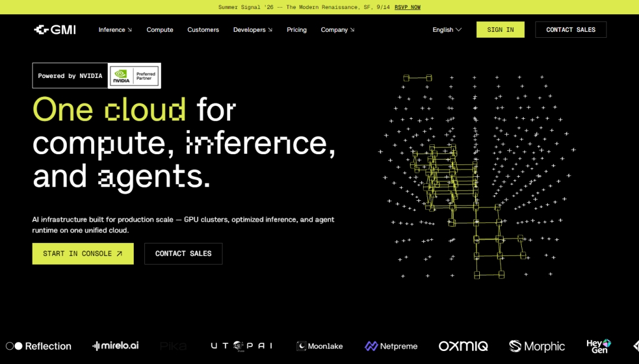The height and width of the screenshot is (364, 639).
Task: Click the HeyGen customer logo
Action: (599, 346)
